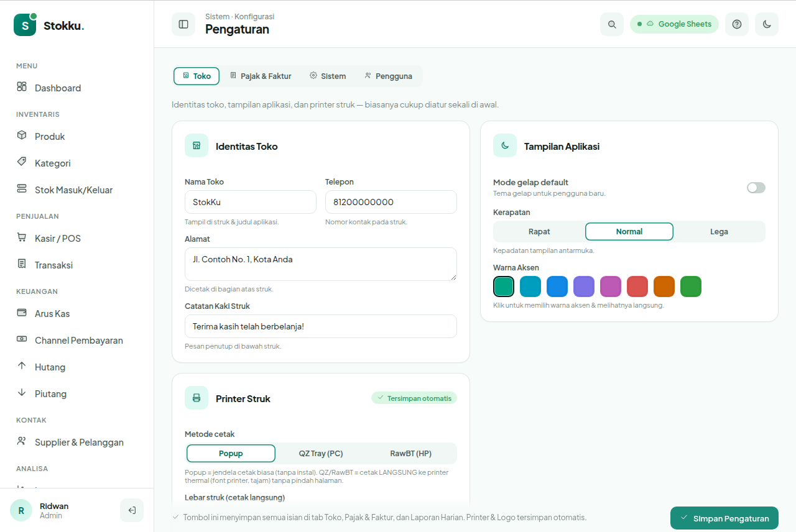The height and width of the screenshot is (532, 796).
Task: Pick the teal green accent color
Action: pyautogui.click(x=504, y=287)
